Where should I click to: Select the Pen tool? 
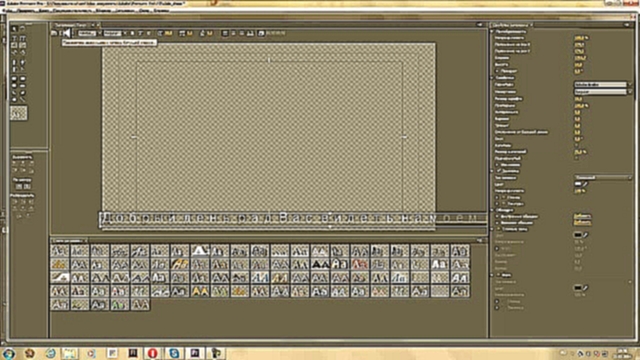14,62
